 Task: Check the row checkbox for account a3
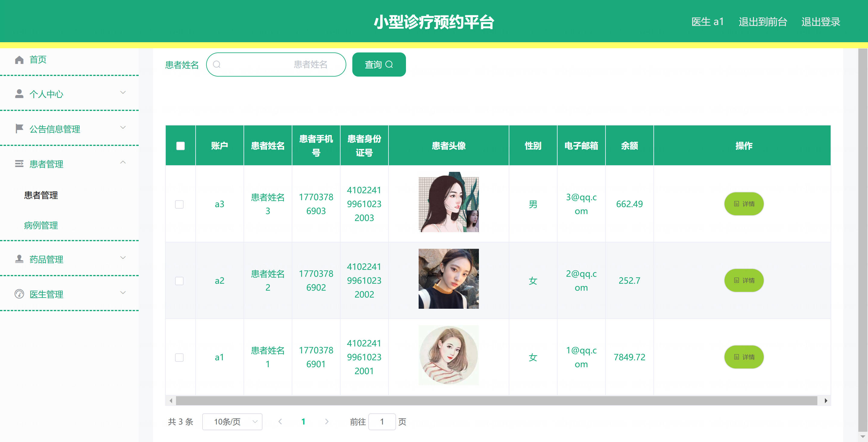(x=179, y=204)
